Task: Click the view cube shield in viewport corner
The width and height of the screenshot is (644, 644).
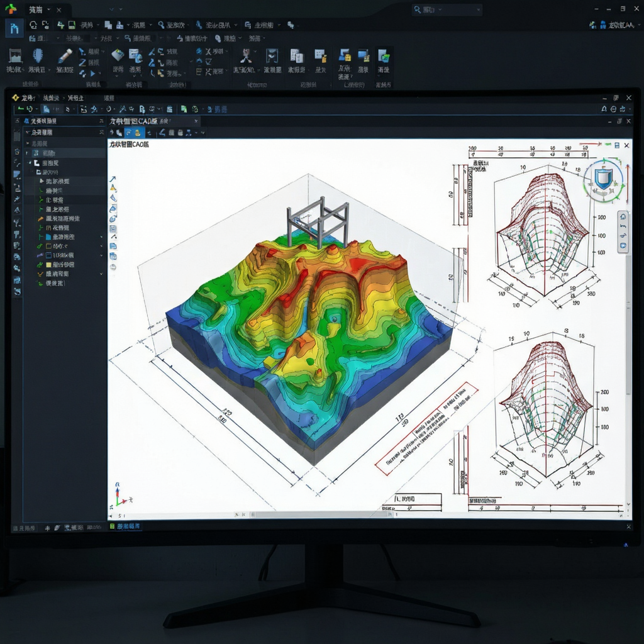Action: pyautogui.click(x=604, y=179)
